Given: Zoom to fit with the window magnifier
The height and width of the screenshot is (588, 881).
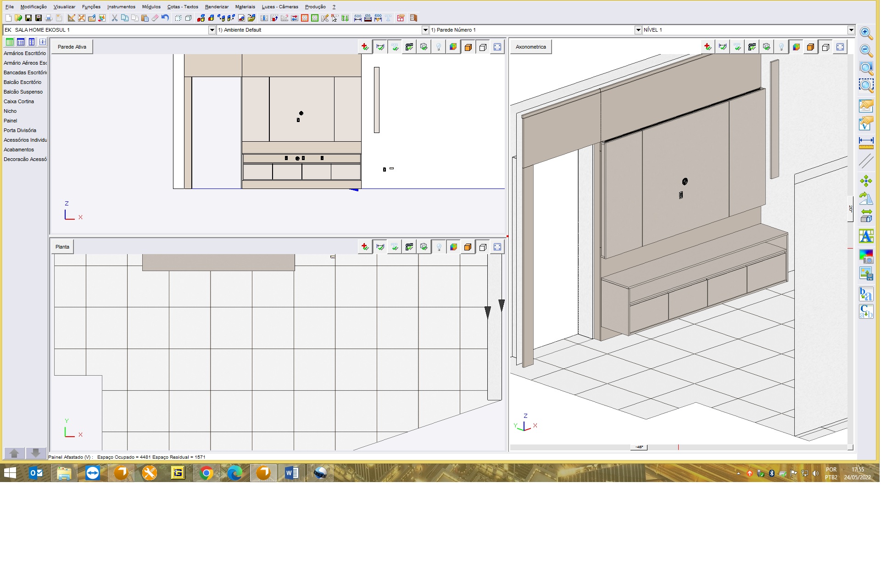Looking at the screenshot, I should (866, 68).
